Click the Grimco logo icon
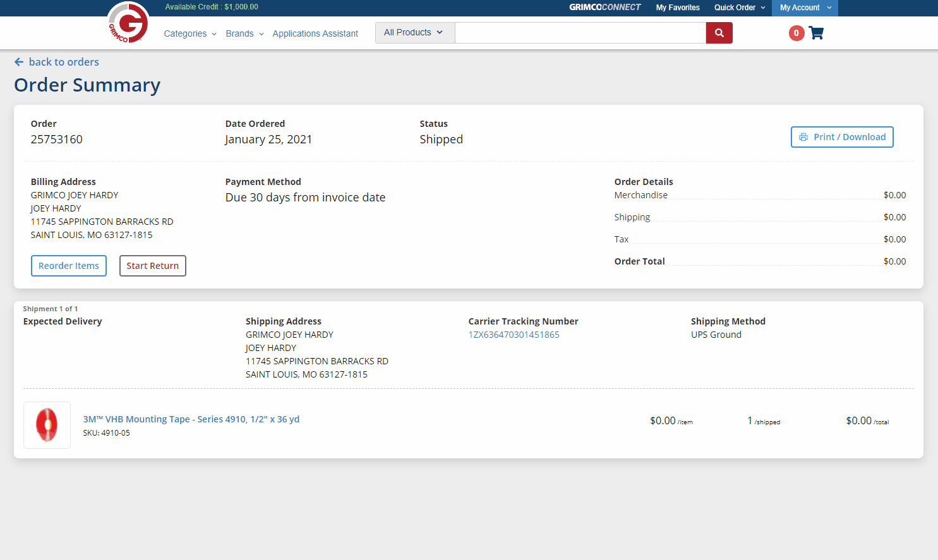The height and width of the screenshot is (560, 938). pos(128,23)
